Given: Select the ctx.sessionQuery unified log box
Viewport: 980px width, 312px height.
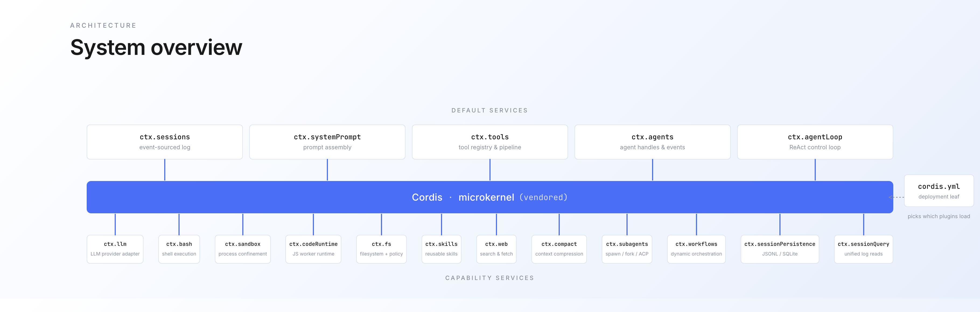Looking at the screenshot, I should click(863, 249).
